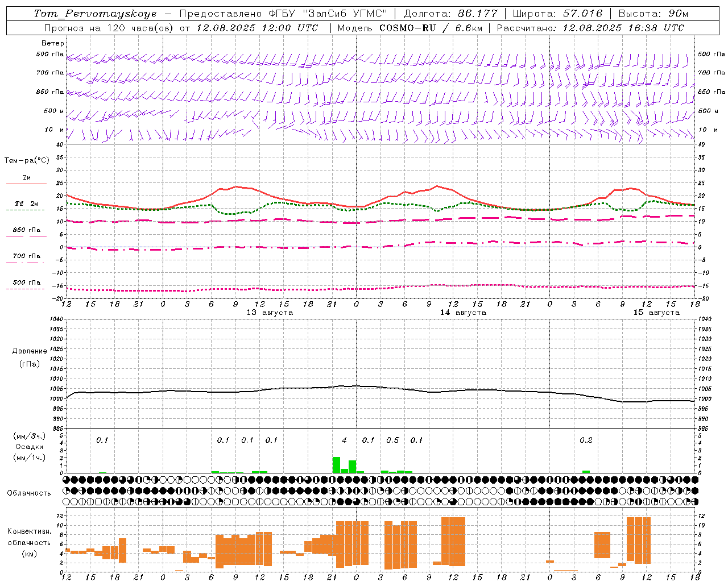The height and width of the screenshot is (582, 728).
Task: Click the (мм/1ч.) precipitation unit label
Action: pyautogui.click(x=29, y=458)
